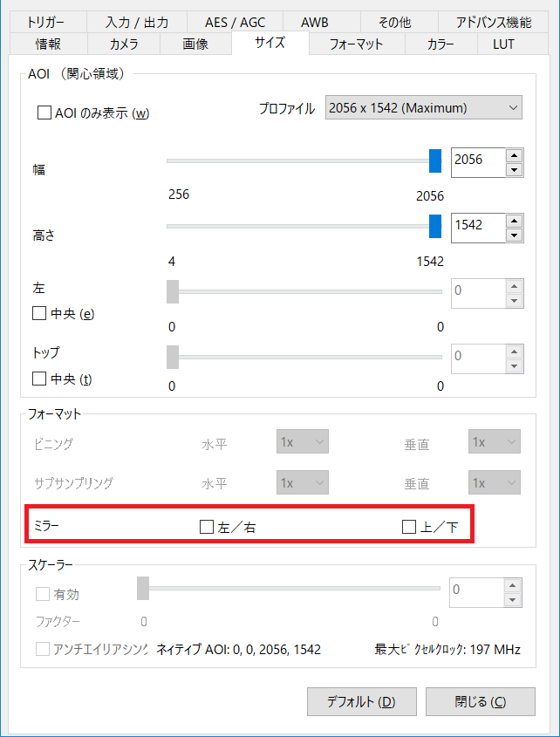Decrease 高さ with down arrow
The width and height of the screenshot is (560, 737).
coord(515,235)
